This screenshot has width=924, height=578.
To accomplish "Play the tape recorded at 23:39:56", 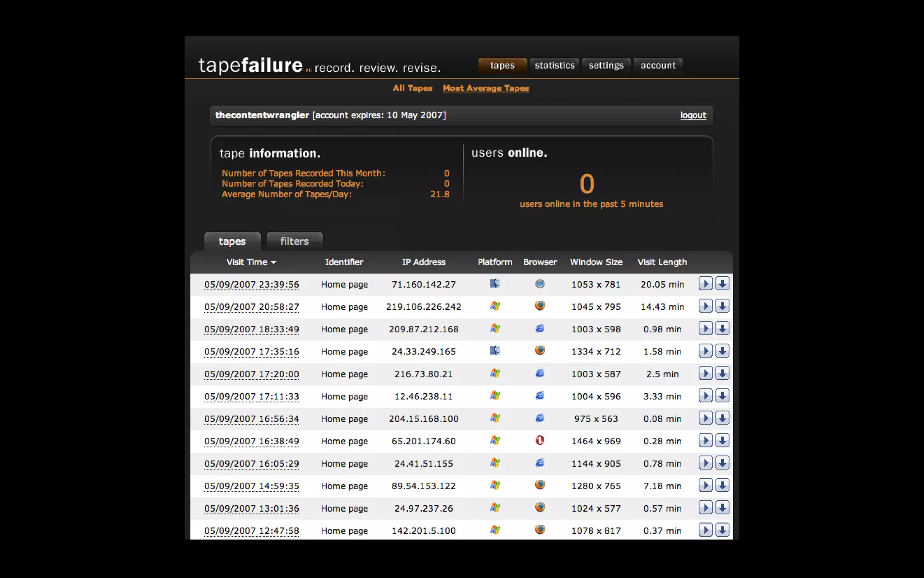I will pyautogui.click(x=705, y=284).
